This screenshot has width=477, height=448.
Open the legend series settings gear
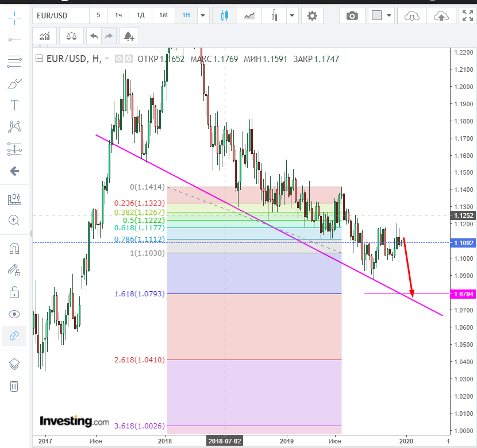(x=129, y=59)
